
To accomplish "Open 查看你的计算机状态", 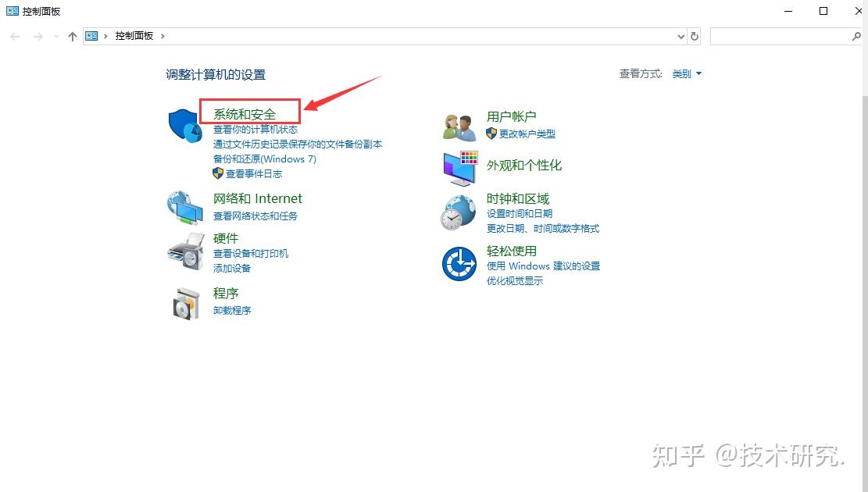I will click(x=255, y=129).
